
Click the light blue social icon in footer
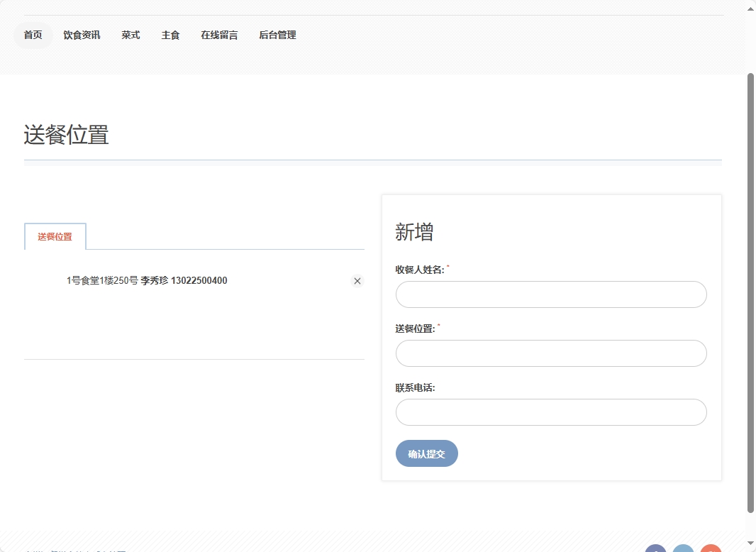pos(683,549)
